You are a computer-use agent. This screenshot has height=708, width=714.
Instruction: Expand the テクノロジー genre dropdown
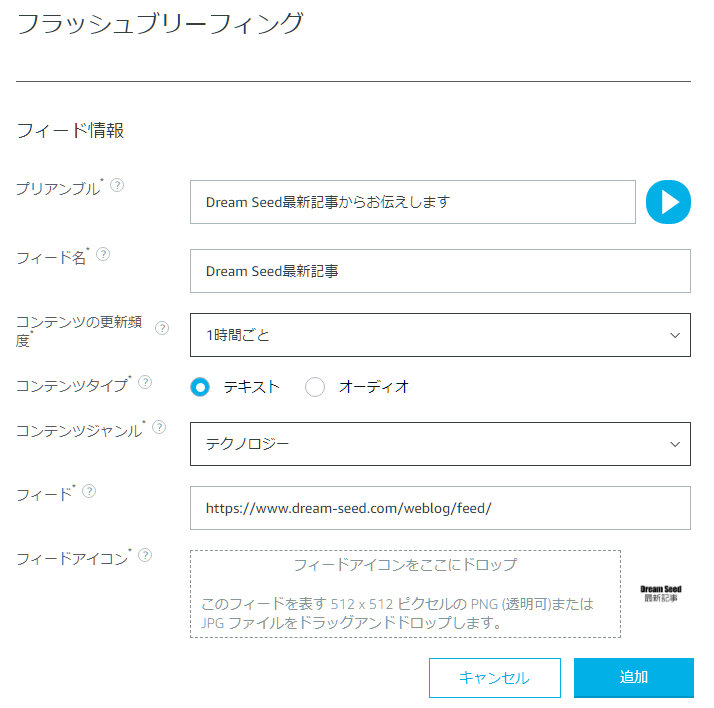point(440,444)
